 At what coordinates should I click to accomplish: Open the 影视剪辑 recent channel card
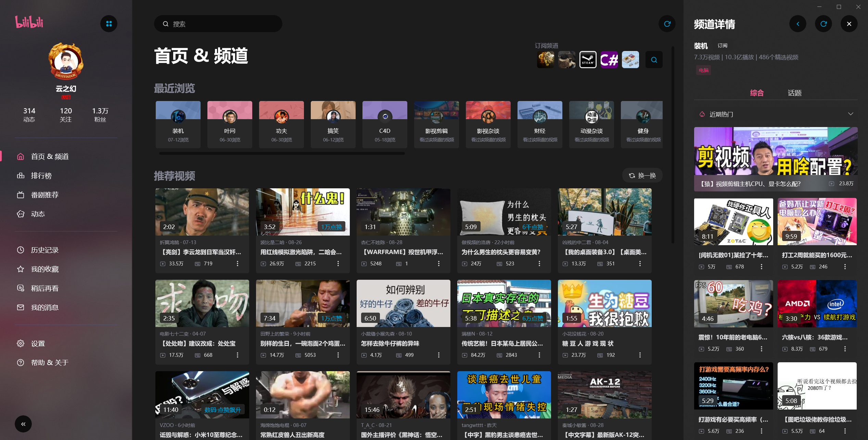[x=436, y=124]
